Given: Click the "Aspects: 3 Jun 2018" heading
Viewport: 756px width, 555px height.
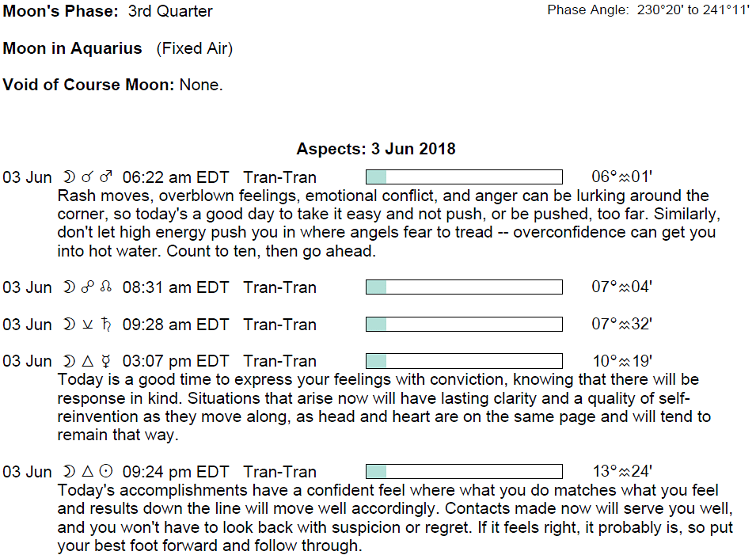Looking at the screenshot, I should (376, 150).
